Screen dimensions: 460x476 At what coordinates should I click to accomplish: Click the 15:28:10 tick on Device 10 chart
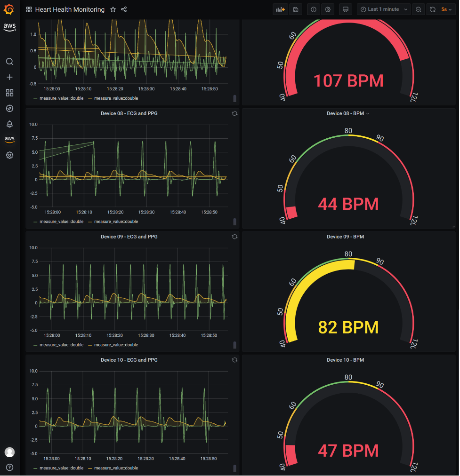click(x=83, y=459)
